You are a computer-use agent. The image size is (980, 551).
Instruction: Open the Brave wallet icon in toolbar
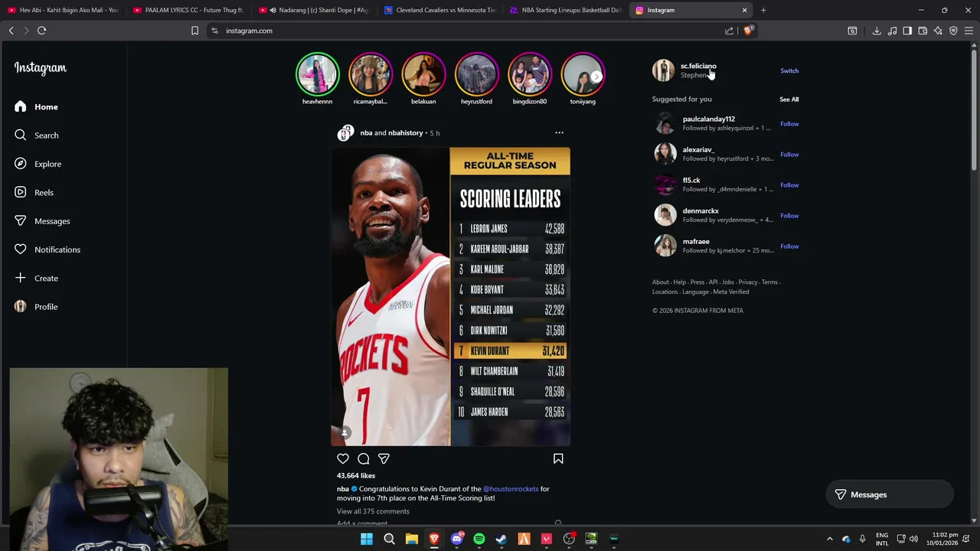[x=923, y=31]
